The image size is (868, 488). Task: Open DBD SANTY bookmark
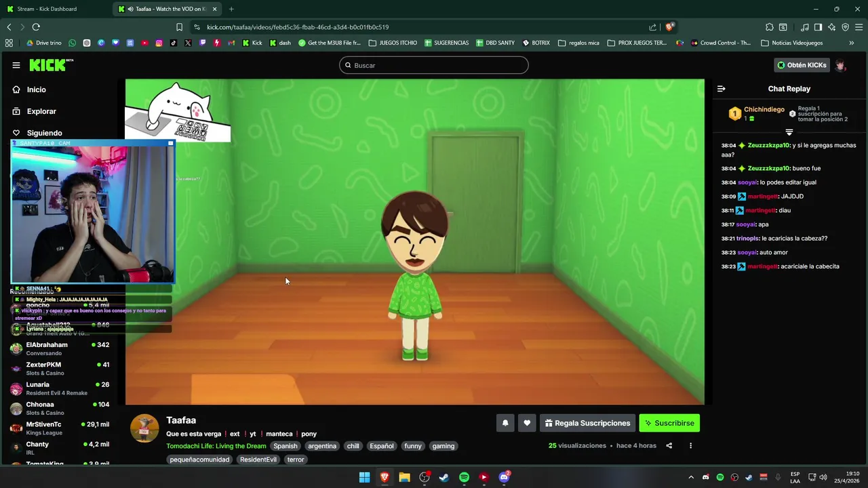496,43
